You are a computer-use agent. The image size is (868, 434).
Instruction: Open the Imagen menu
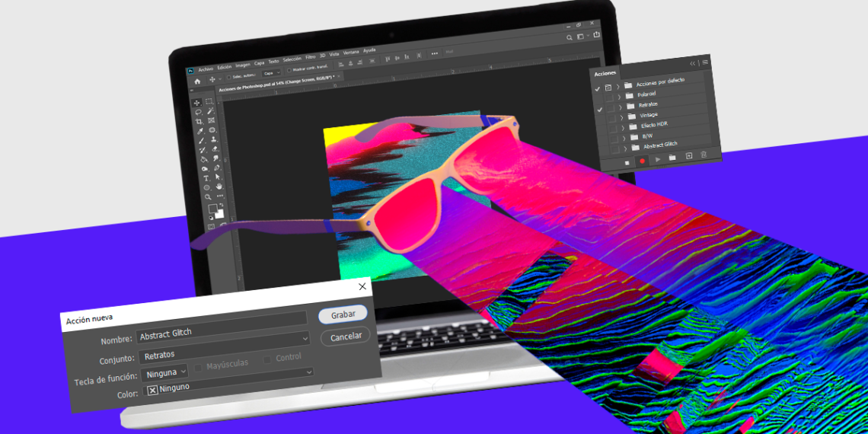(243, 65)
